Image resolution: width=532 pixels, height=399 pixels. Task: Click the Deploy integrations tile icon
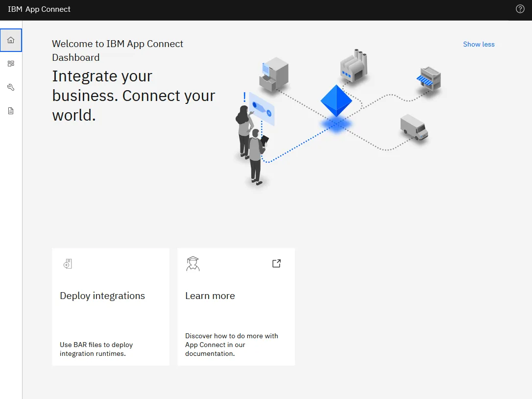(68, 264)
